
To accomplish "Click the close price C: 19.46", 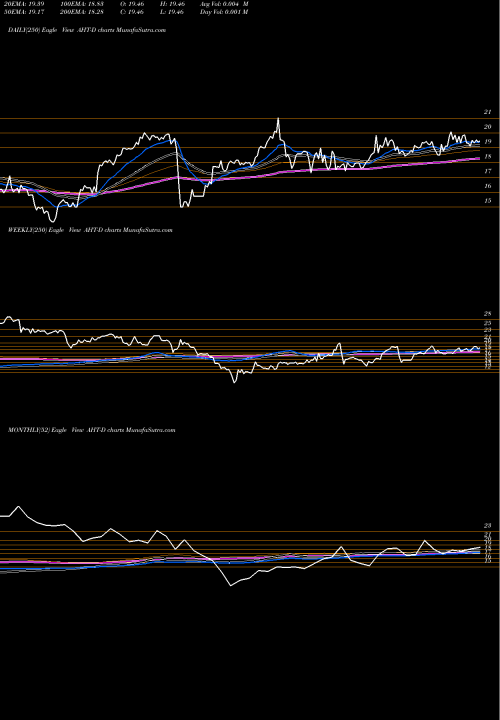I will pyautogui.click(x=131, y=12).
